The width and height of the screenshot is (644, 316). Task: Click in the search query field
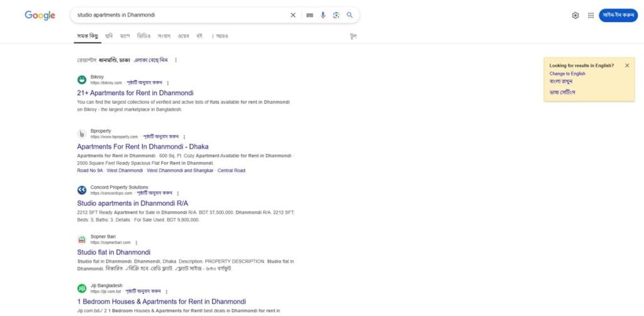(x=180, y=15)
